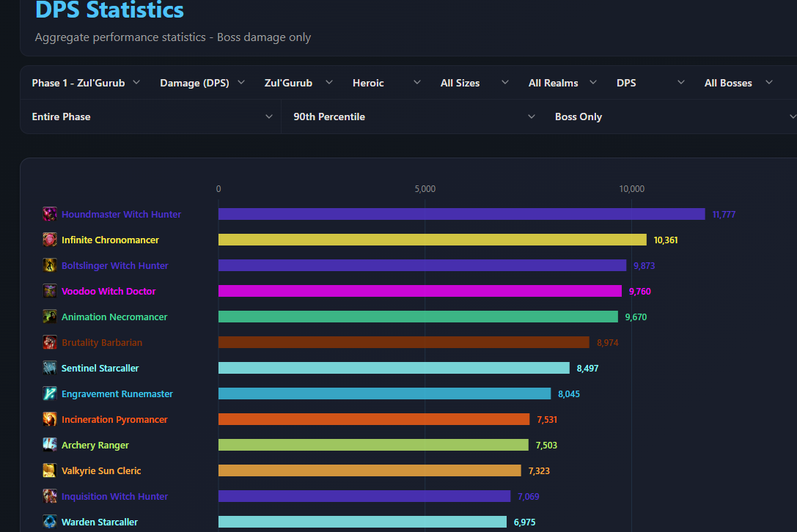The height and width of the screenshot is (532, 797).
Task: Click the Animation Necromancer icon
Action: tap(50, 317)
